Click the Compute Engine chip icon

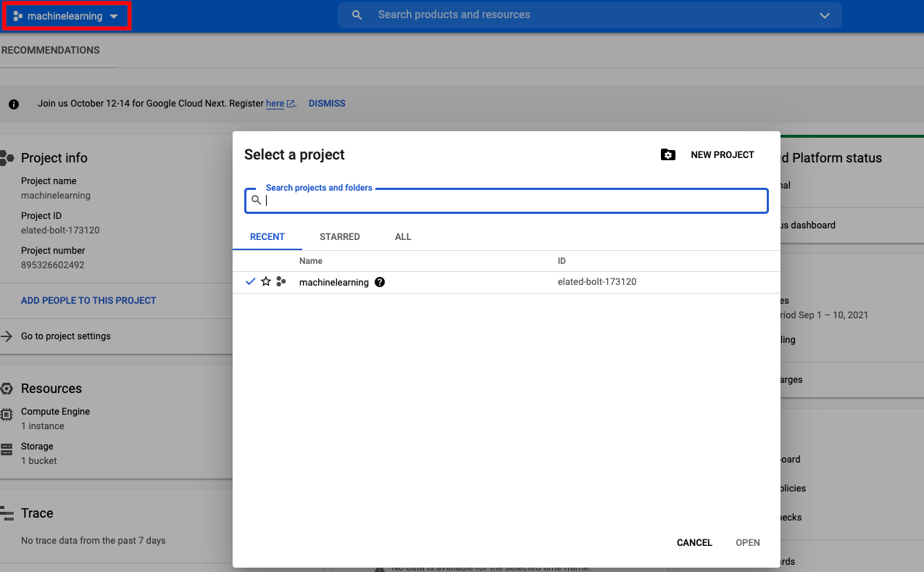pos(7,415)
